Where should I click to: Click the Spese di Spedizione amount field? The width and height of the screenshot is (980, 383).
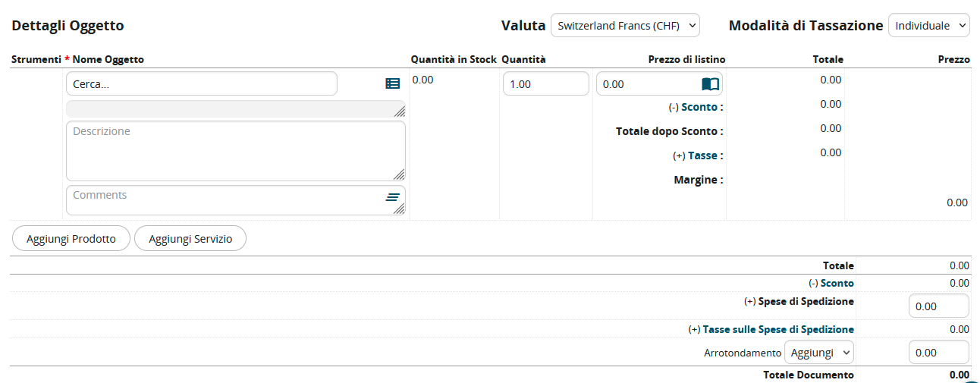938,306
